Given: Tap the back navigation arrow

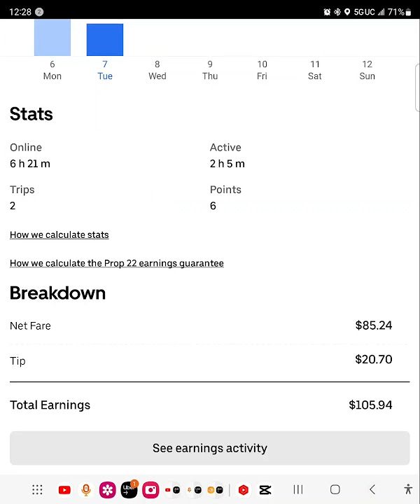Looking at the screenshot, I should [372, 490].
